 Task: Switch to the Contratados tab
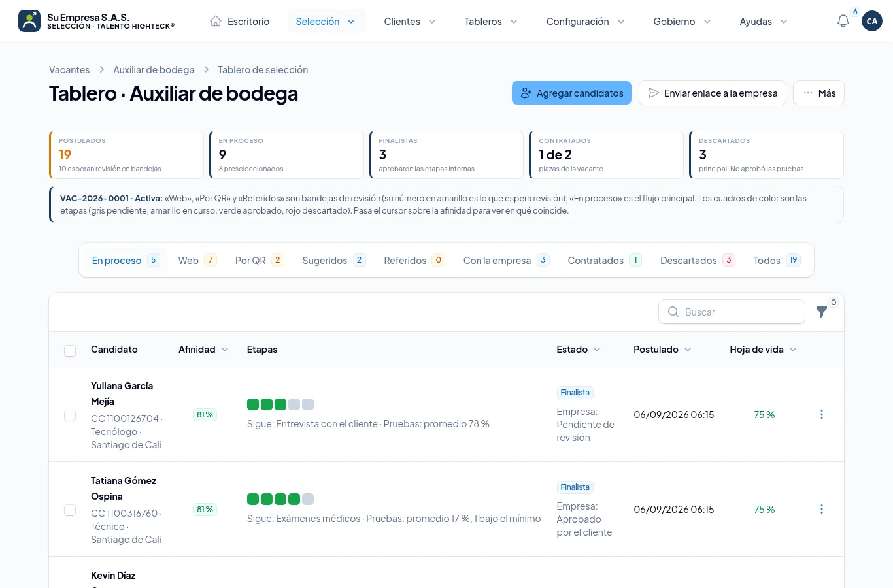point(605,260)
